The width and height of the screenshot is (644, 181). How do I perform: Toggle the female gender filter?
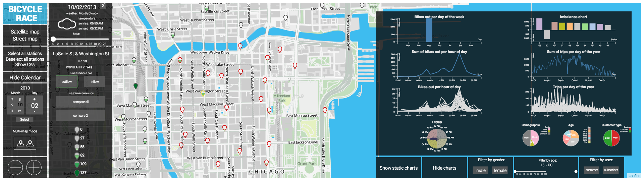500,170
